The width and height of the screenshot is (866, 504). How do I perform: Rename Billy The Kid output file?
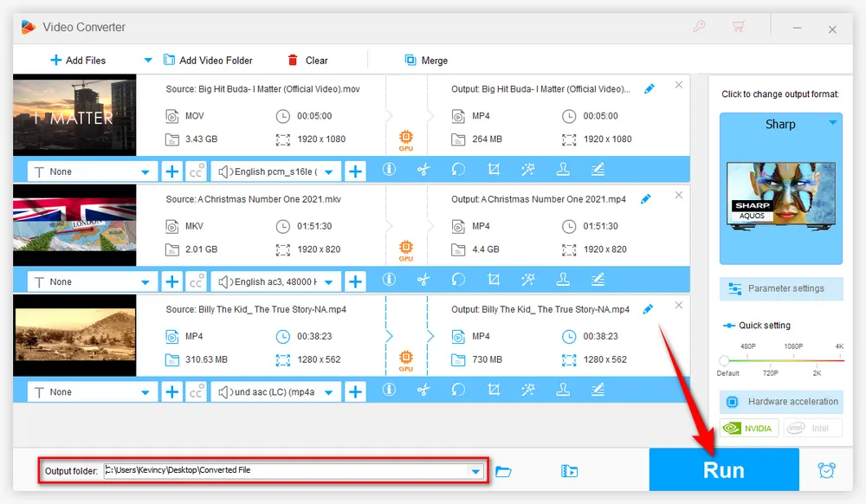pos(648,309)
